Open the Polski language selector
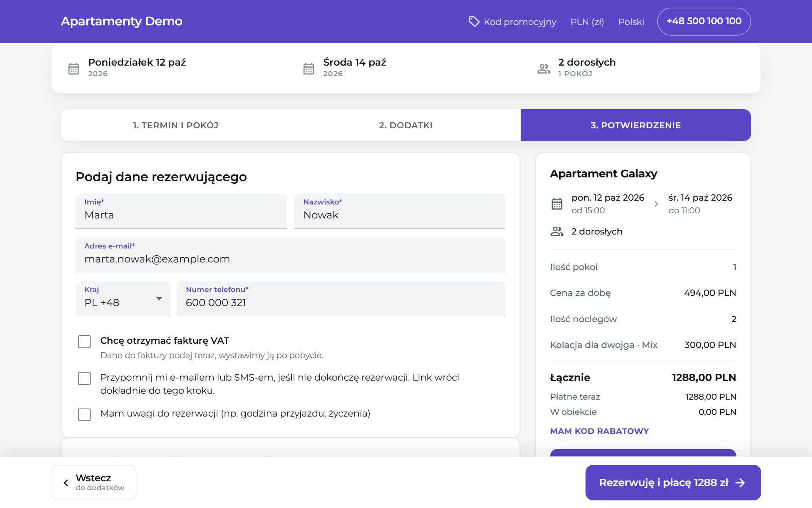 [631, 22]
